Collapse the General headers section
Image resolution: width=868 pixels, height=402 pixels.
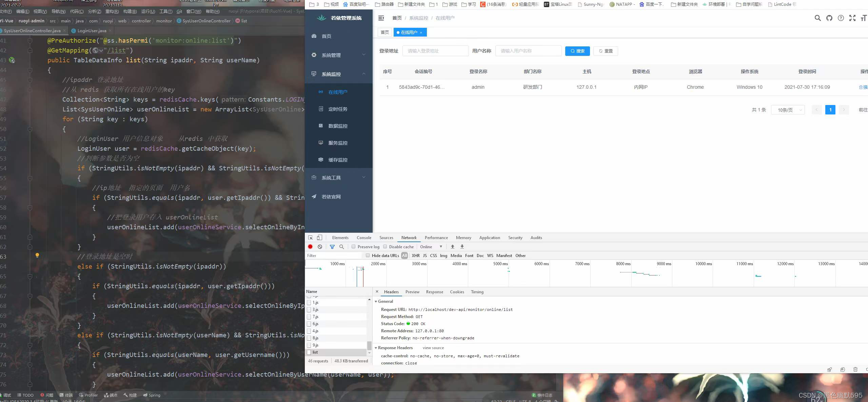376,301
